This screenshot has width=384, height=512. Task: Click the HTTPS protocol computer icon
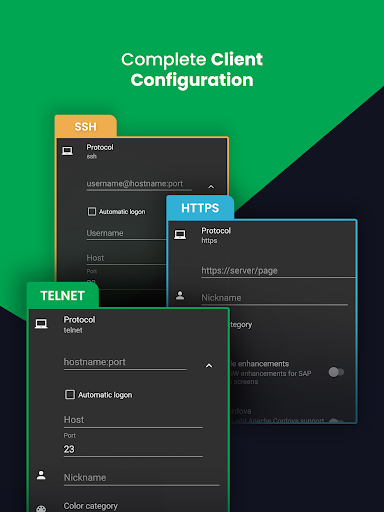coord(180,235)
